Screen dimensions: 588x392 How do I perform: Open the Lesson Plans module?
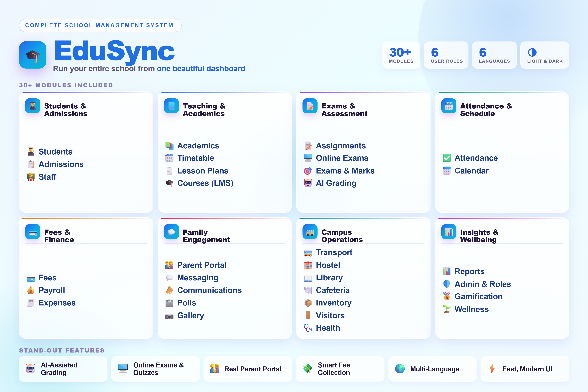click(203, 171)
